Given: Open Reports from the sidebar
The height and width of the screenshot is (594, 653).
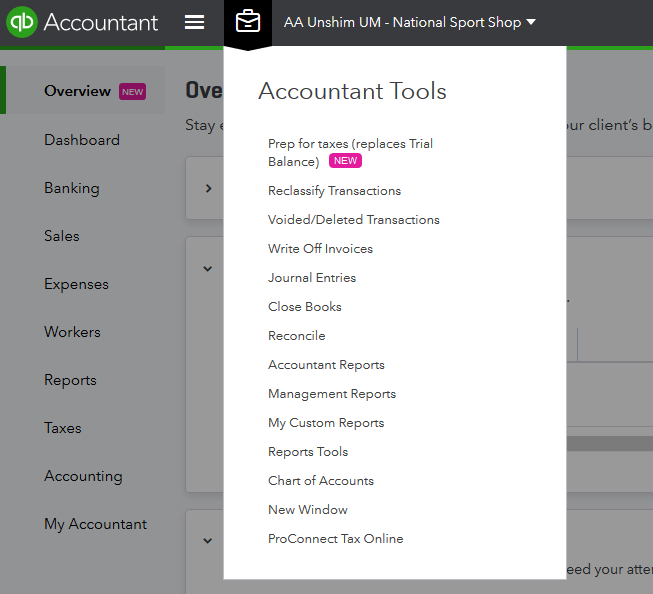Looking at the screenshot, I should click(70, 380).
